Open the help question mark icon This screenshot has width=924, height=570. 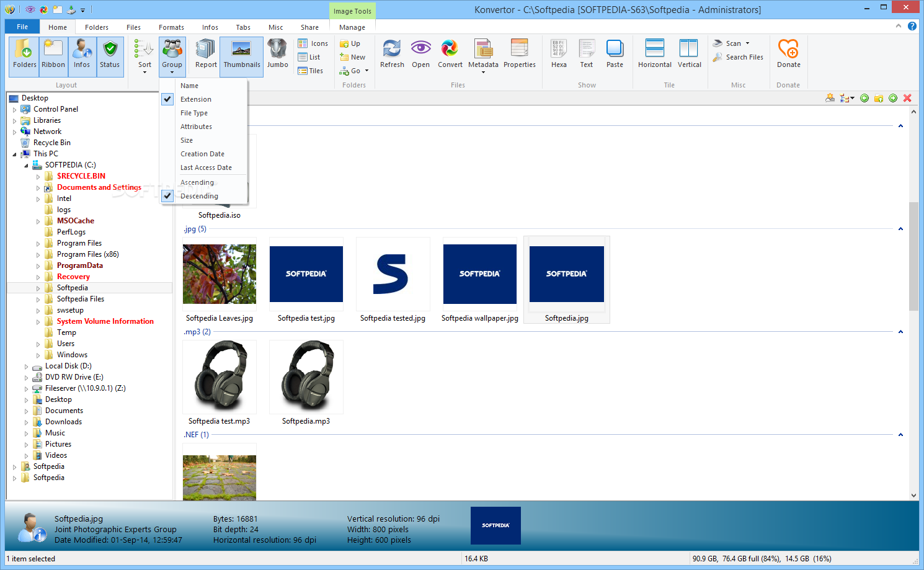(912, 26)
